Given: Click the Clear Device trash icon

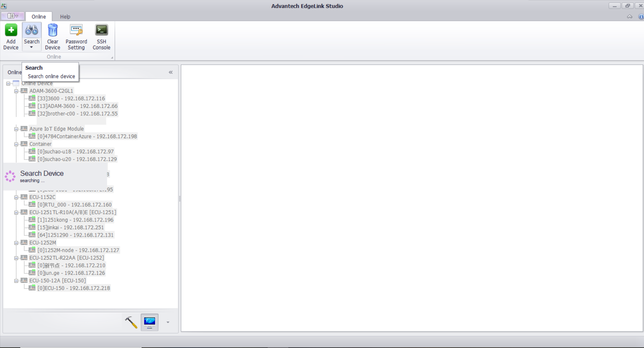Looking at the screenshot, I should pos(53,31).
